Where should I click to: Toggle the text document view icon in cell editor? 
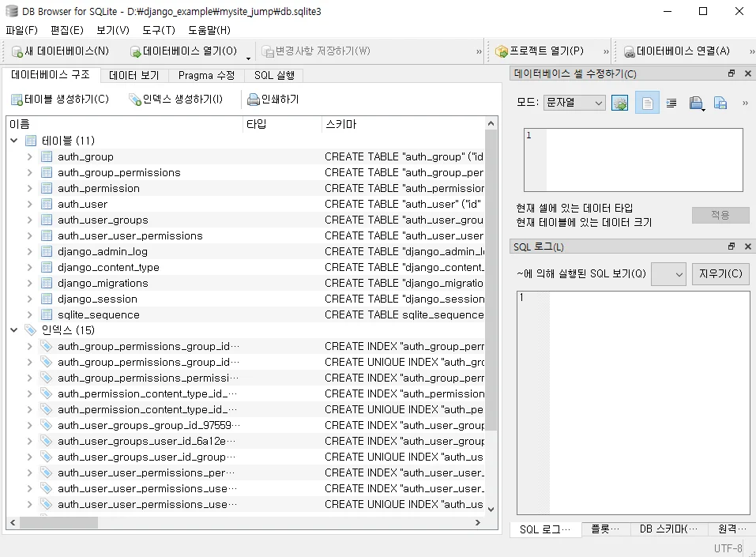(647, 103)
